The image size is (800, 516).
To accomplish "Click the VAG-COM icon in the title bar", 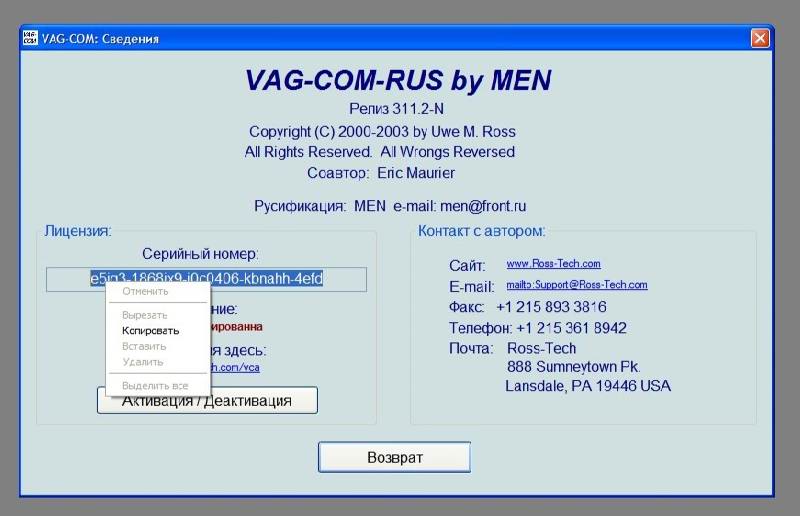I will (30, 38).
